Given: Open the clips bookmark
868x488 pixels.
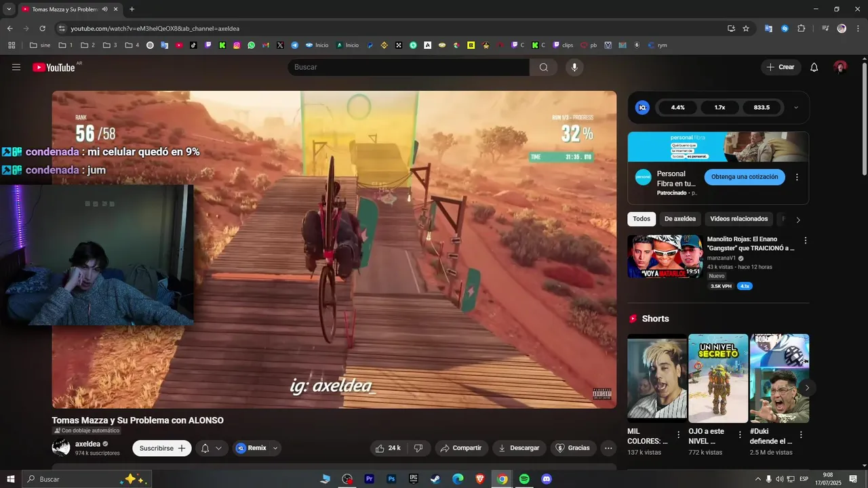Looking at the screenshot, I should pyautogui.click(x=563, y=45).
